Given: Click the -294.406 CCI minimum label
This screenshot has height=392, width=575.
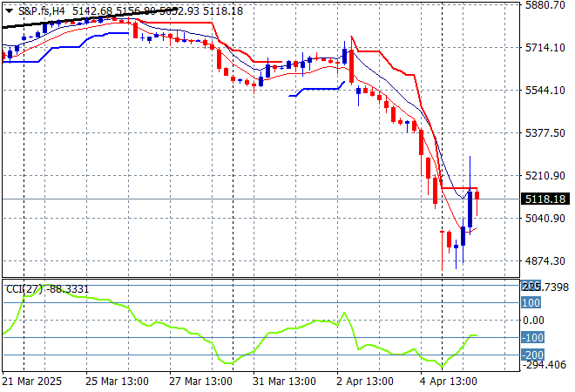Looking at the screenshot, I should click(545, 365).
